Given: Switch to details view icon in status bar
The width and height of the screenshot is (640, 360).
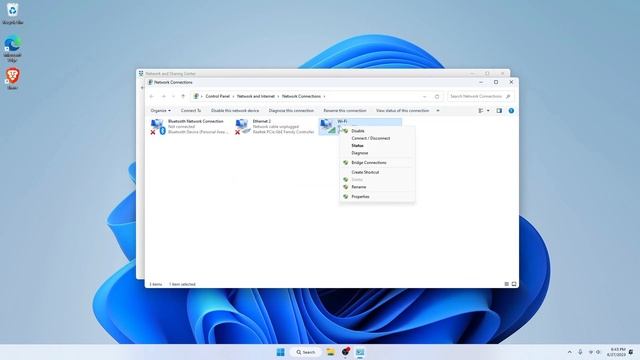Looking at the screenshot, I should [507, 284].
